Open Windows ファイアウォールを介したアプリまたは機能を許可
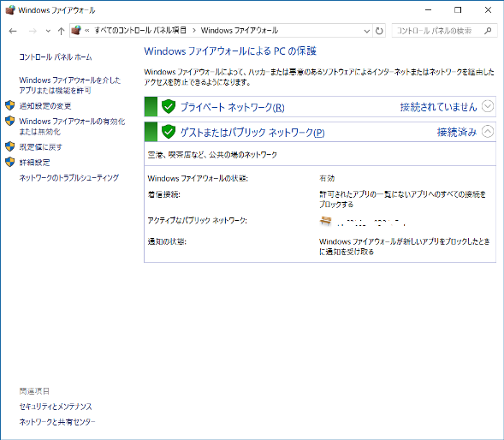This screenshot has height=440, width=504. click(70, 86)
